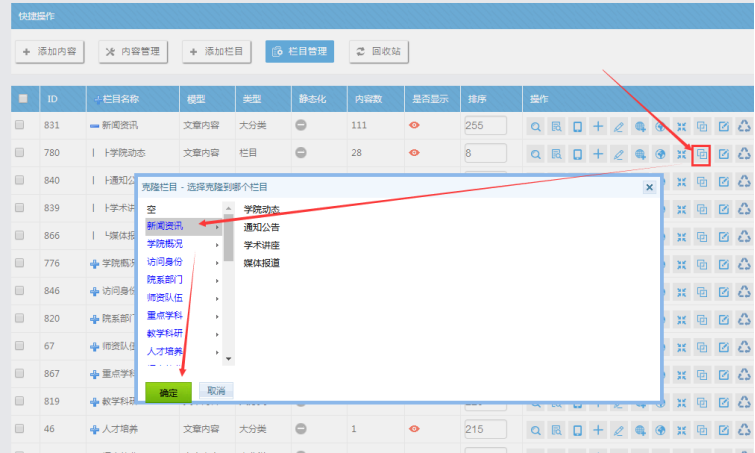
Task: Check the select-all checkbox in the table header
Action: pyautogui.click(x=21, y=99)
